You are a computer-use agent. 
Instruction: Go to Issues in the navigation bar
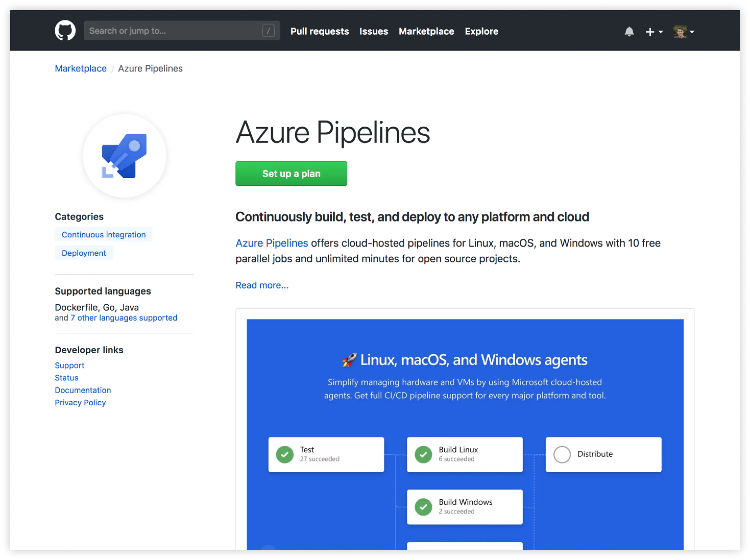[x=374, y=31]
